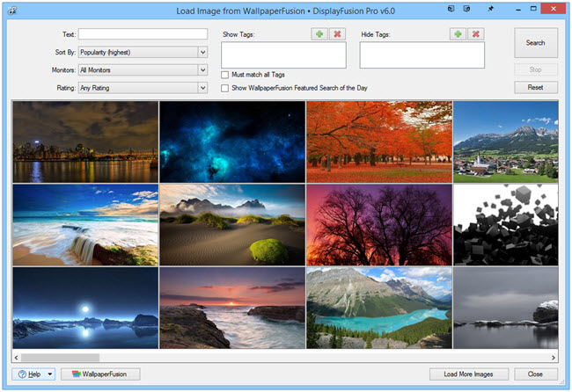
Task: Click the scrollbar right arrow
Action: coord(554,358)
